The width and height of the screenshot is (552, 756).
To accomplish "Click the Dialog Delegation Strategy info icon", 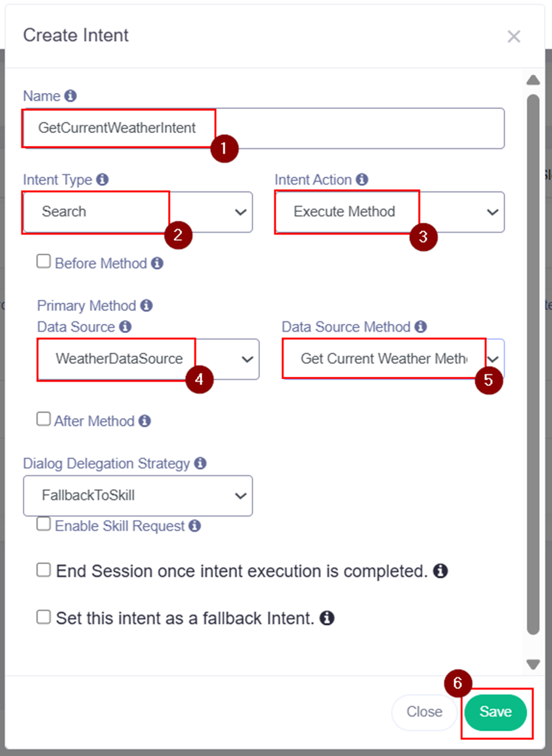I will [200, 464].
